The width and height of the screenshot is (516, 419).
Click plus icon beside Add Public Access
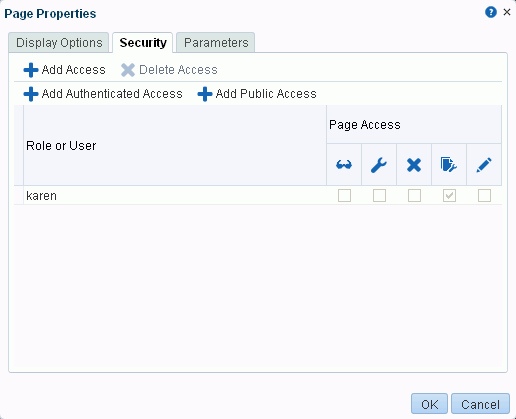tap(205, 94)
